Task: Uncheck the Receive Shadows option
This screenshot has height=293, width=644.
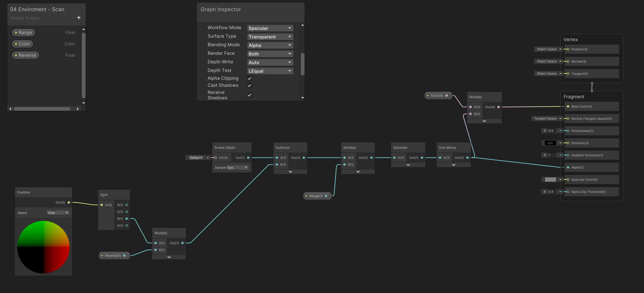Action: [x=249, y=95]
